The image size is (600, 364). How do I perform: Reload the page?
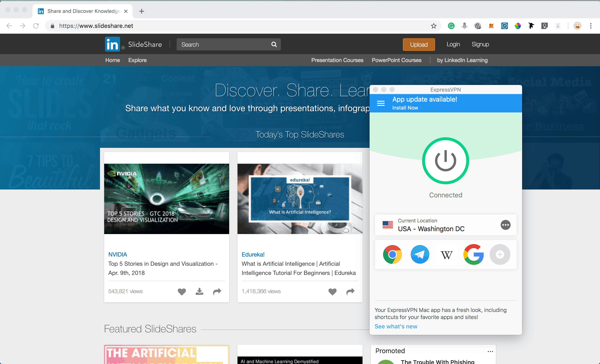point(36,26)
